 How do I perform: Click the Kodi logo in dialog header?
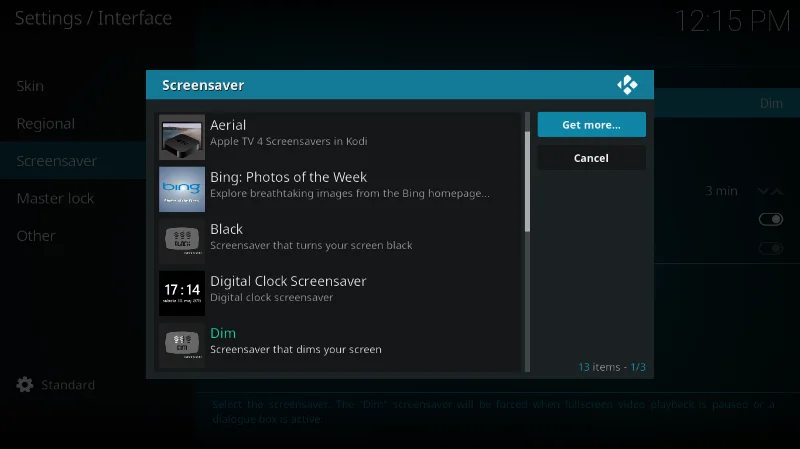point(627,85)
